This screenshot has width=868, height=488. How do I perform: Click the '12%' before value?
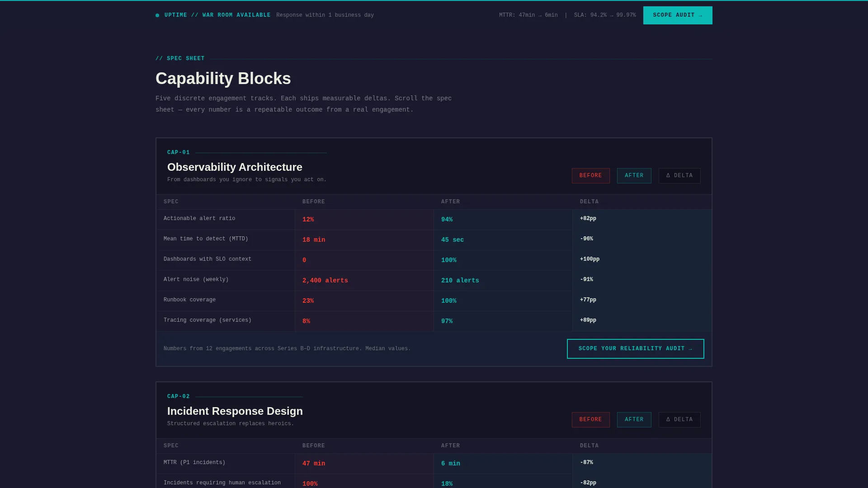click(x=308, y=220)
